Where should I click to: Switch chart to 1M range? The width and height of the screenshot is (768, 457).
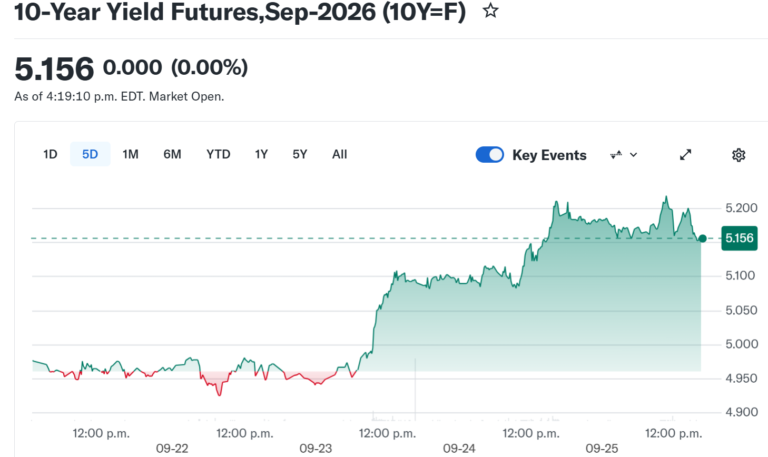[130, 154]
